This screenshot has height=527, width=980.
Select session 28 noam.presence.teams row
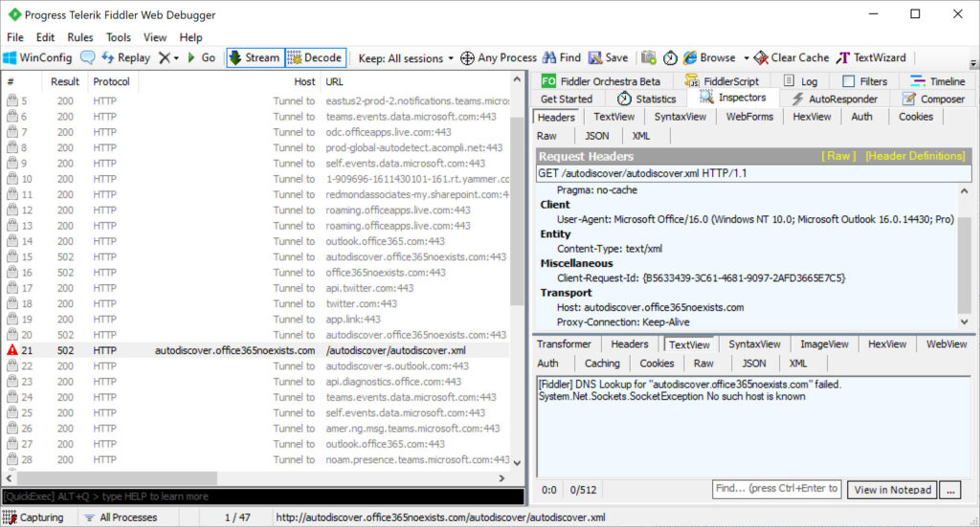(x=257, y=459)
